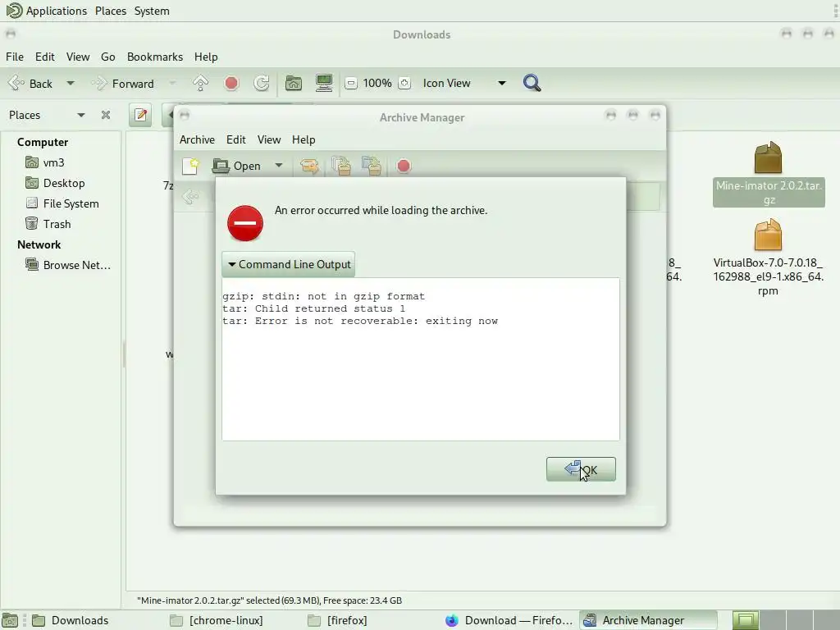Go to Home folder icon

294,83
